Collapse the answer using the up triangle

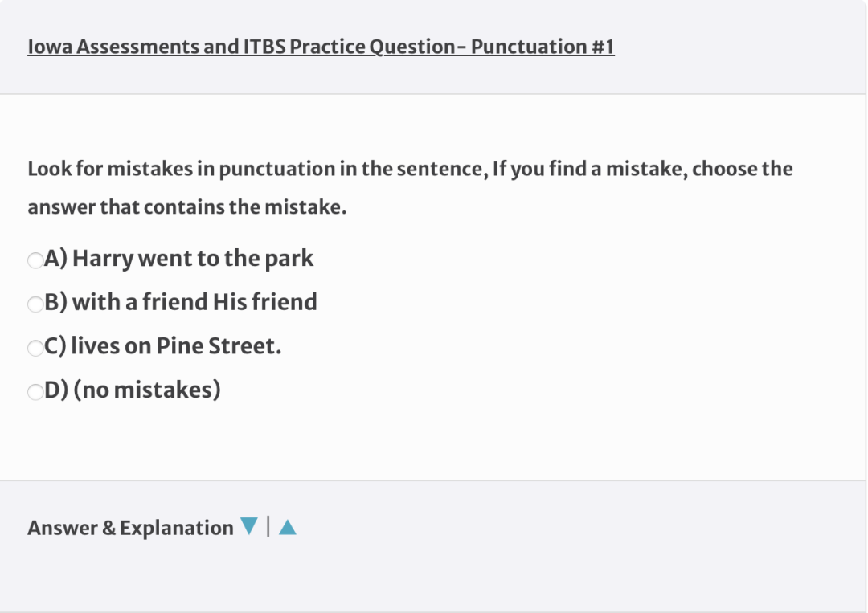pos(287,527)
